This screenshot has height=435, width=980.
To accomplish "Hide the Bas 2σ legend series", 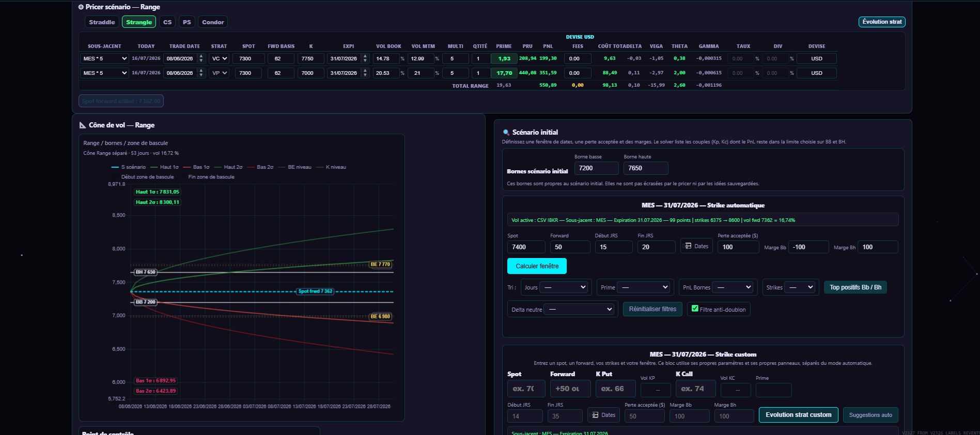I will click(x=260, y=167).
